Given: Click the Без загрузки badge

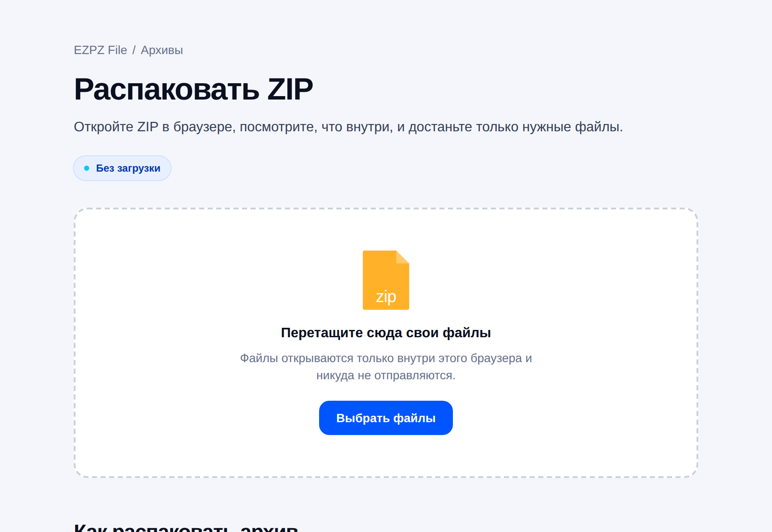Looking at the screenshot, I should [x=122, y=168].
